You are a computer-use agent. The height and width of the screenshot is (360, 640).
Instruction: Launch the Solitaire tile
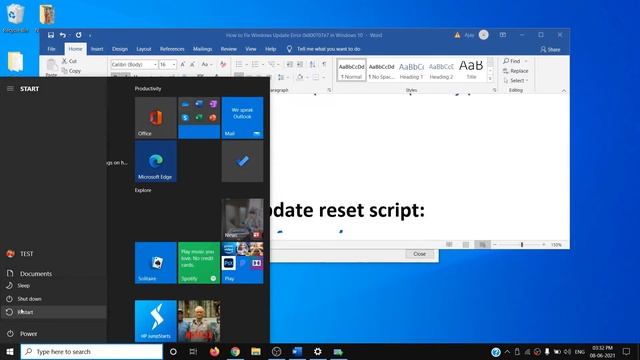pos(156,263)
